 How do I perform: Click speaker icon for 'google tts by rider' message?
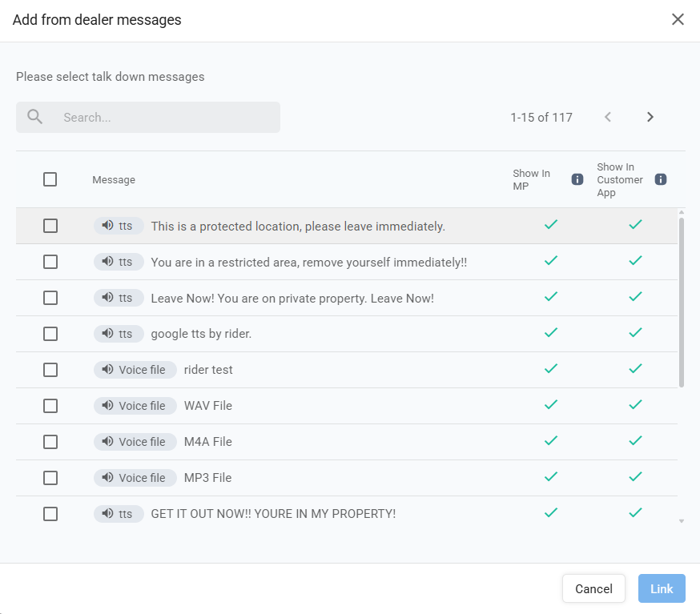point(107,334)
